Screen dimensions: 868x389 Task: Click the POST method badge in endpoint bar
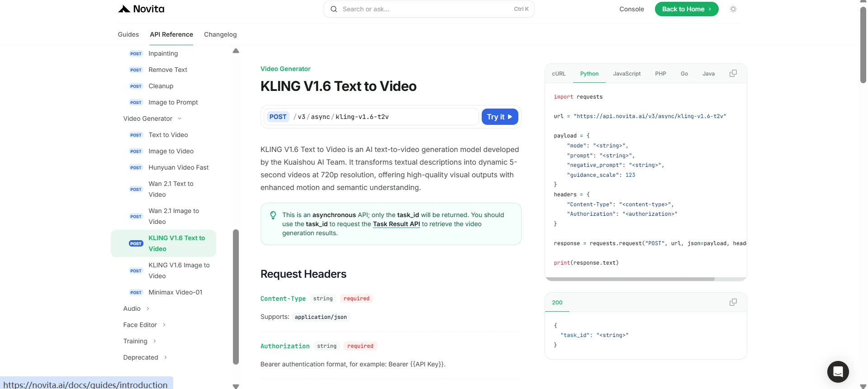[x=278, y=117]
